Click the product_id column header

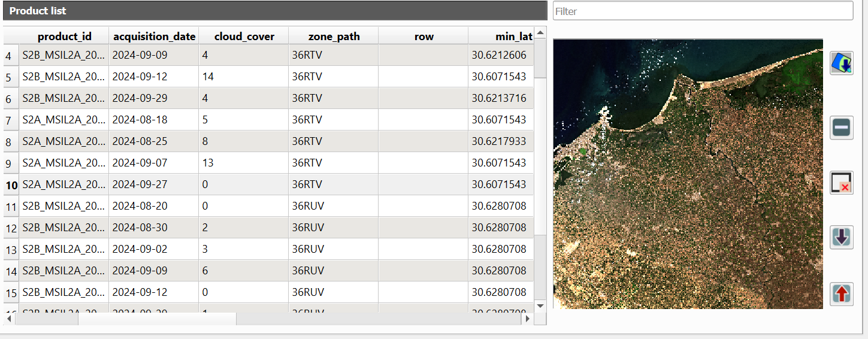(64, 37)
